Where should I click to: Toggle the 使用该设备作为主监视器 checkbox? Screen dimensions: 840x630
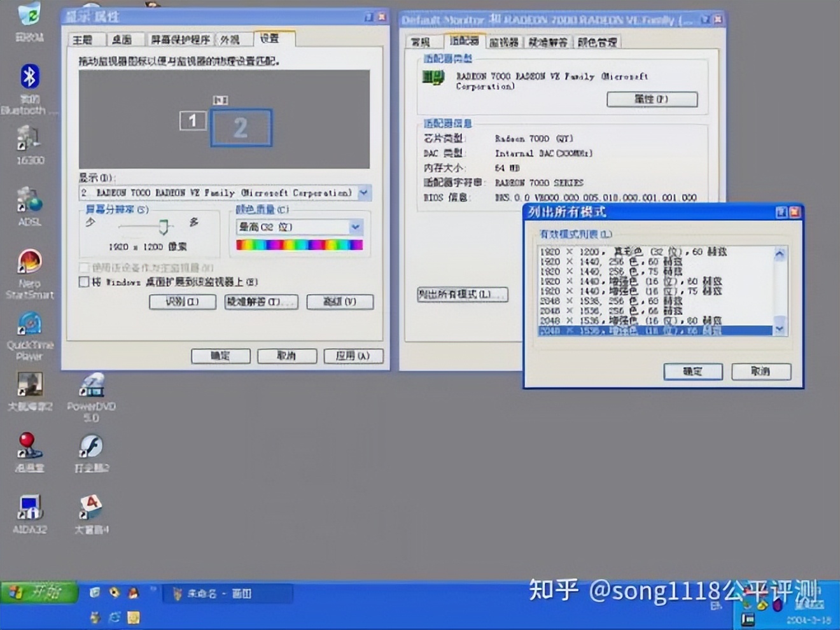pos(83,267)
